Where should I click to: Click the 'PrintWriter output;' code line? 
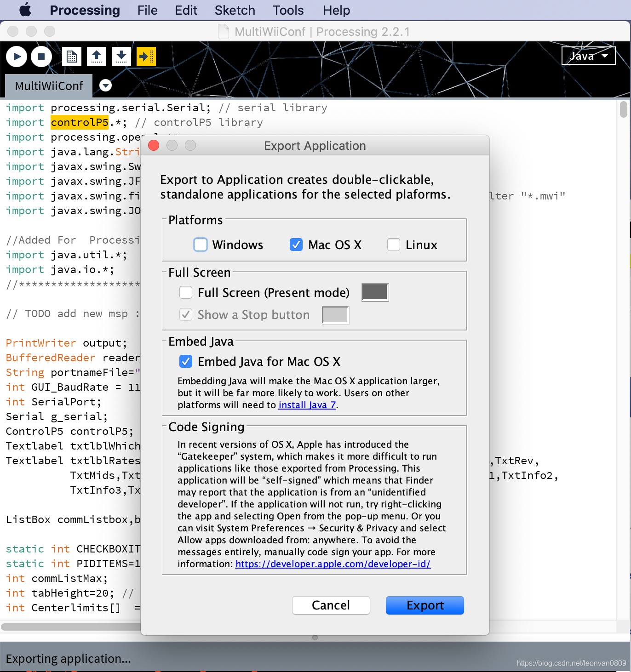click(66, 343)
